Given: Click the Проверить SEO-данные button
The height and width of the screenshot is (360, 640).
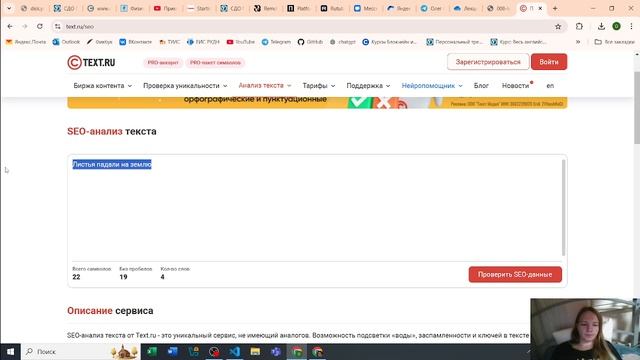Looking at the screenshot, I should (x=515, y=274).
